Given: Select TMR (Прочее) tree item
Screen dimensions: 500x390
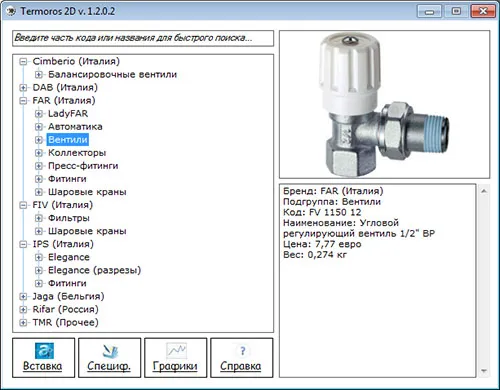Looking at the screenshot, I should [65, 323].
